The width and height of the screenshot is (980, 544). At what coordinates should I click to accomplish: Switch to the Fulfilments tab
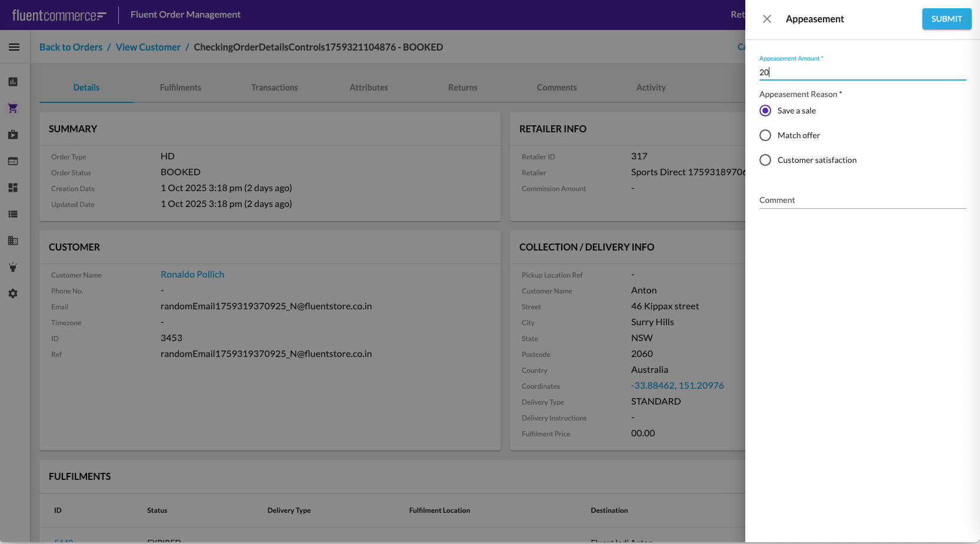(x=181, y=88)
